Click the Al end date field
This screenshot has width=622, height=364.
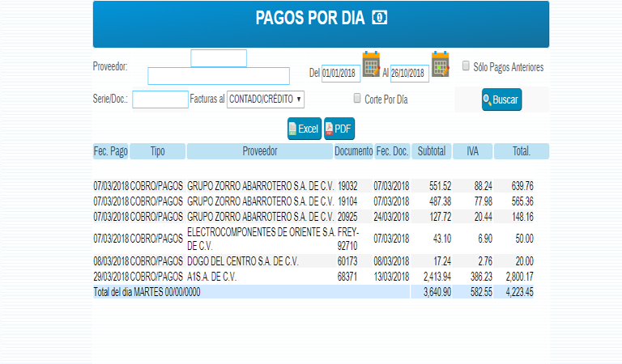[x=409, y=74]
